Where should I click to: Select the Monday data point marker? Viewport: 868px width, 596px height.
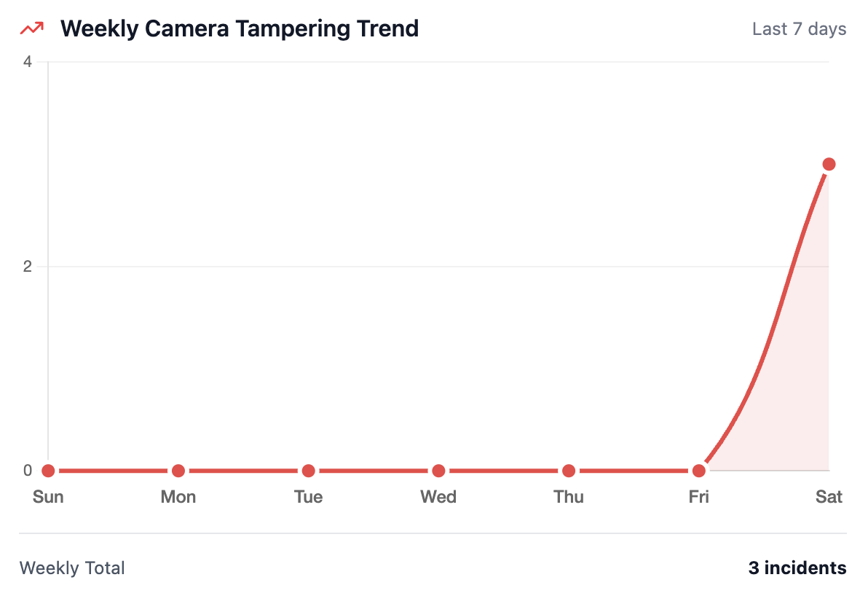[178, 471]
